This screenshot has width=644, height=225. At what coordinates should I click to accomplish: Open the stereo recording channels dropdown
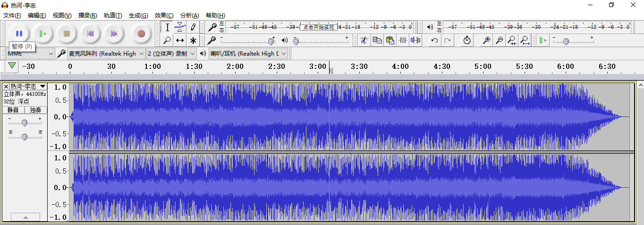click(x=171, y=54)
